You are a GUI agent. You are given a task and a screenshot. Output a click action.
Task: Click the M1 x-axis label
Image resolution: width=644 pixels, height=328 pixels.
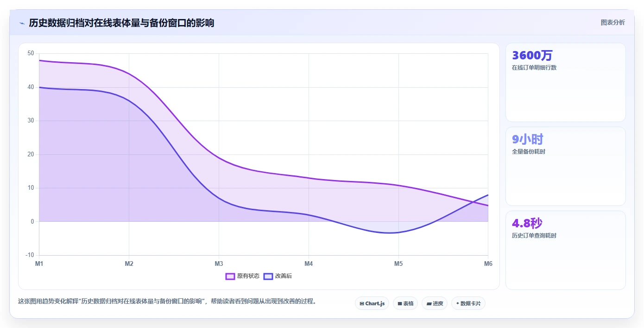[39, 264]
